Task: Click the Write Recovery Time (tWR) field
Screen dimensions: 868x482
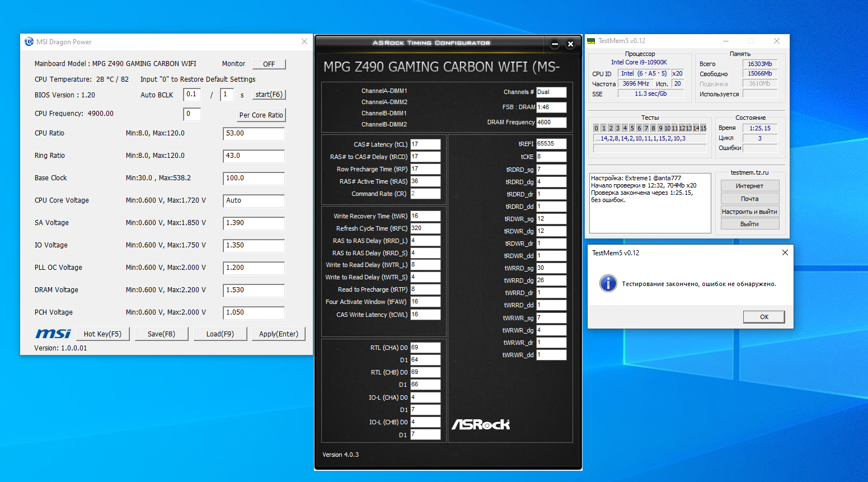Action: click(x=425, y=216)
